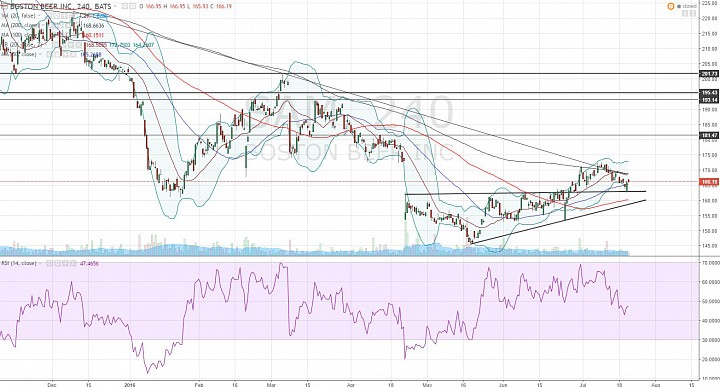The height and width of the screenshot is (387, 720).
Task: Expand the dropdown arrow after BATS title
Action: click(x=116, y=6)
